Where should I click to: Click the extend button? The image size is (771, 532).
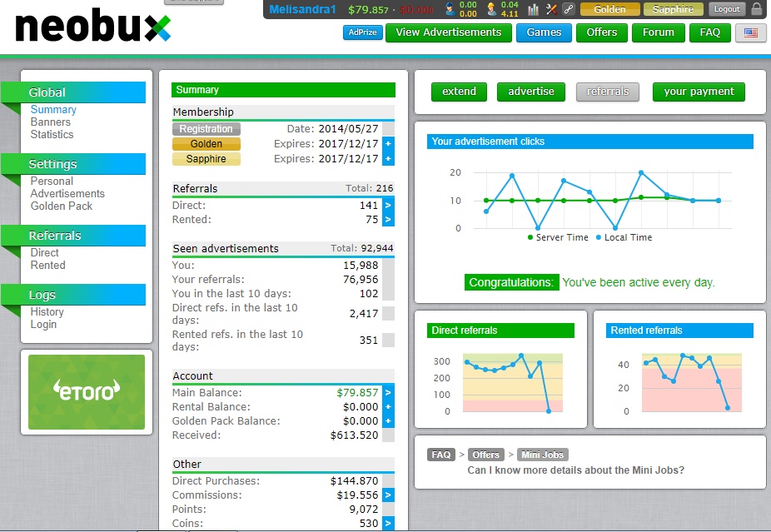[459, 92]
